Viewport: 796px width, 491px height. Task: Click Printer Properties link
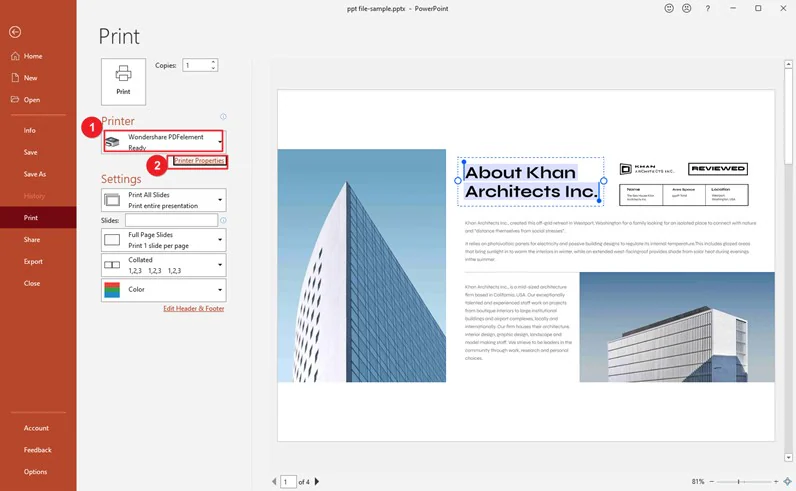click(x=199, y=160)
